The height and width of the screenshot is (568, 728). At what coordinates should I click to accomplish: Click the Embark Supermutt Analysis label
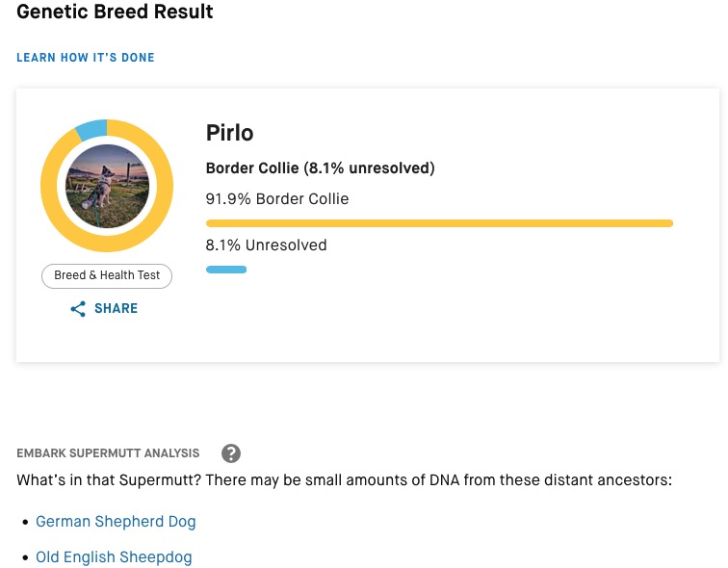(x=108, y=453)
